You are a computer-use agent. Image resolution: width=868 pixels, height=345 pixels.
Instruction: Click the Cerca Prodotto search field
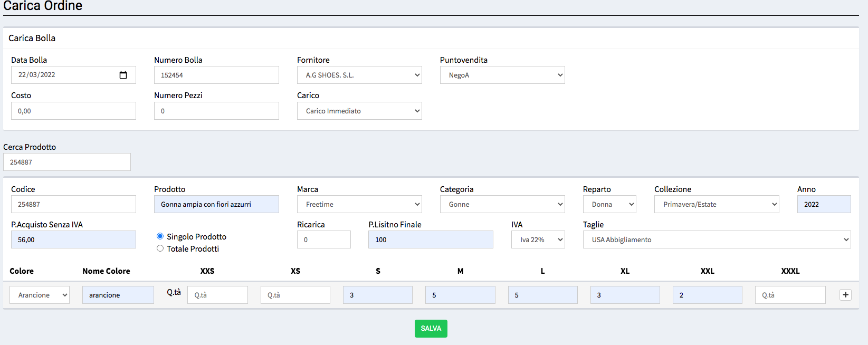pos(67,162)
